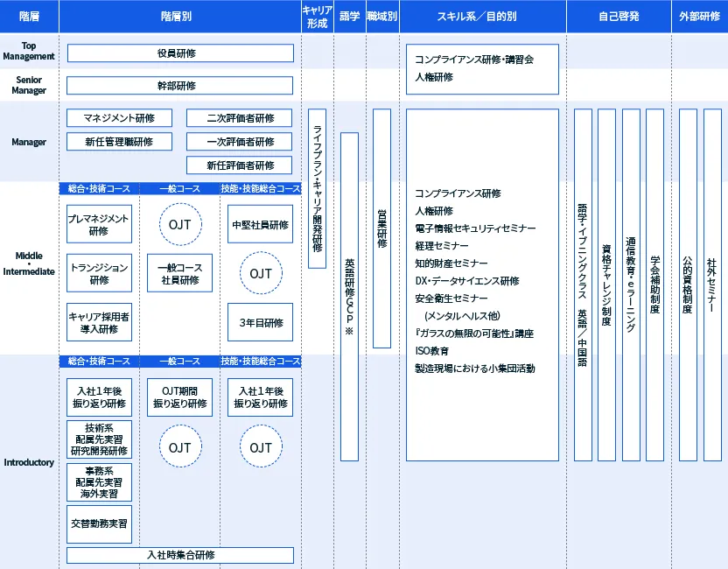Click the キャリア形成 column header
The image size is (728, 569).
(x=318, y=17)
